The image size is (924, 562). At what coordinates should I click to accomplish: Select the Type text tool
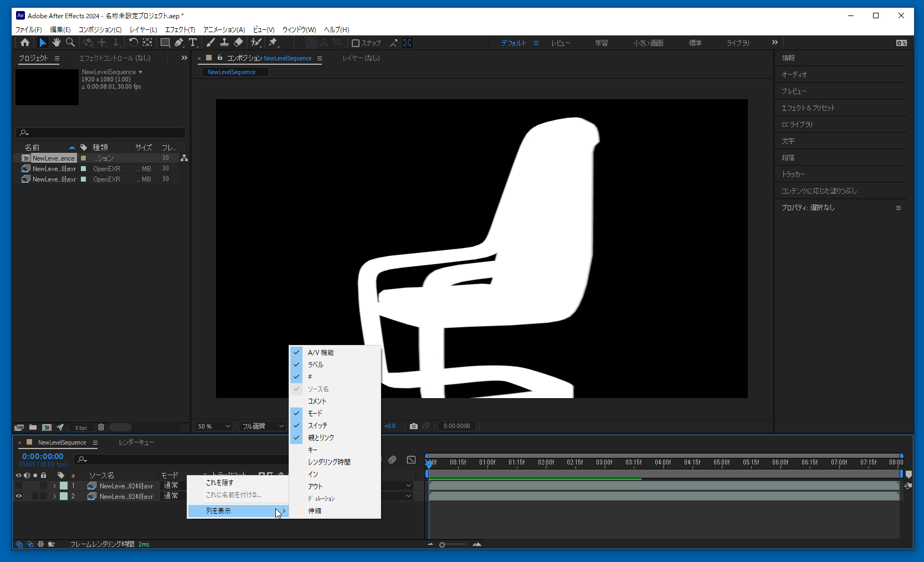pos(193,43)
